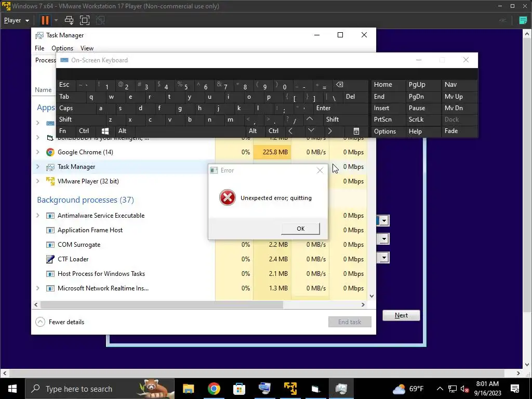532x399 pixels.
Task: Open Microsoft Store from taskbar
Action: coord(239,389)
